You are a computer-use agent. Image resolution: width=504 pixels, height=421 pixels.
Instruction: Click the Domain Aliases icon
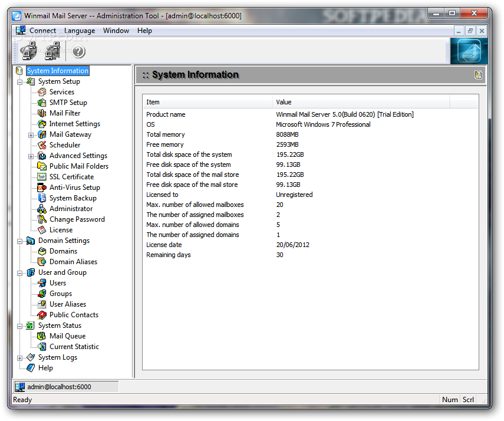42,262
